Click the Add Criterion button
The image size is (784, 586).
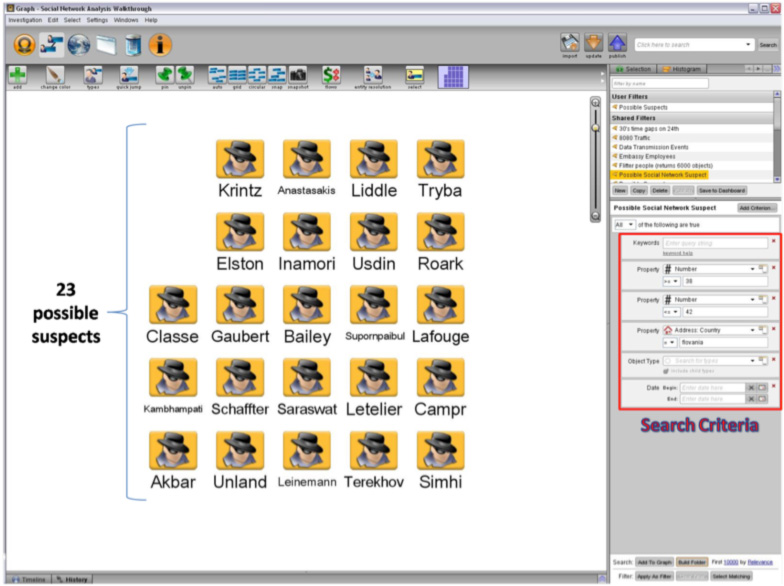click(x=756, y=208)
